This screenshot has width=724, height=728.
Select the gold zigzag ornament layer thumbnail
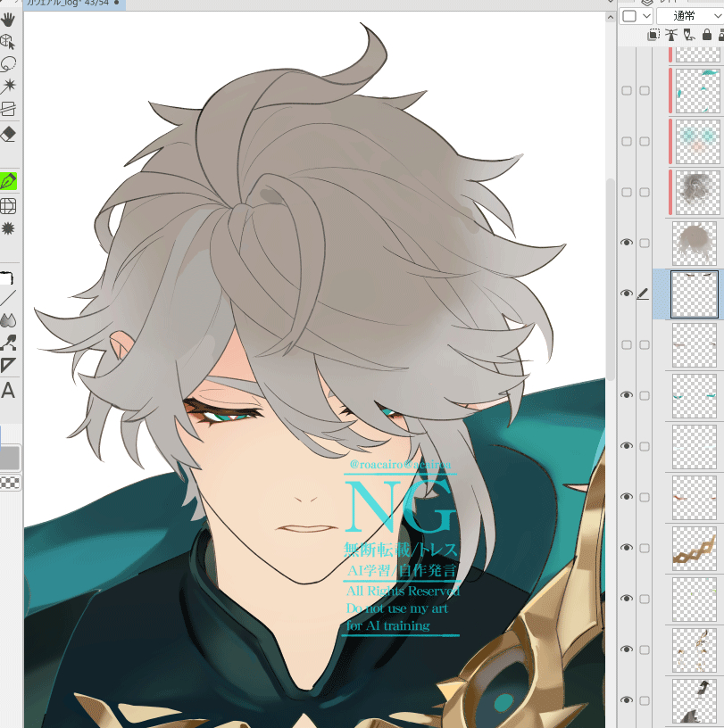pyautogui.click(x=696, y=547)
